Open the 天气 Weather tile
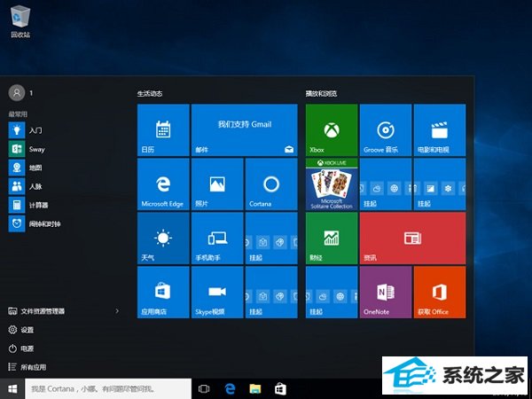This screenshot has height=399, width=532. pyautogui.click(x=163, y=239)
